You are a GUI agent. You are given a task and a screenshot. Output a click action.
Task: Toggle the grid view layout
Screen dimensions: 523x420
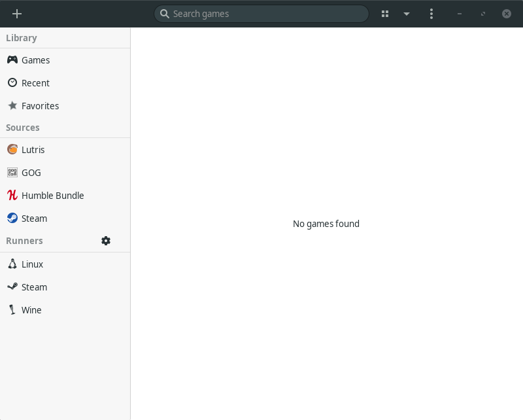coord(384,13)
